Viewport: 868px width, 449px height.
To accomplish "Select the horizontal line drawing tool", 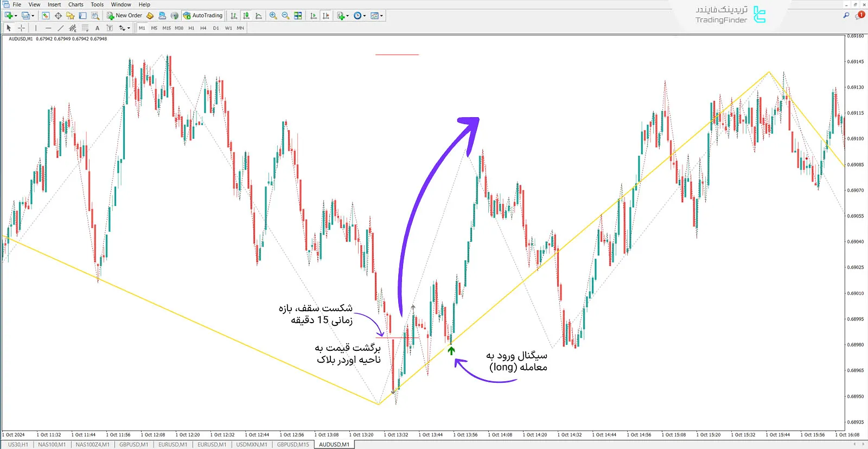I will (48, 28).
